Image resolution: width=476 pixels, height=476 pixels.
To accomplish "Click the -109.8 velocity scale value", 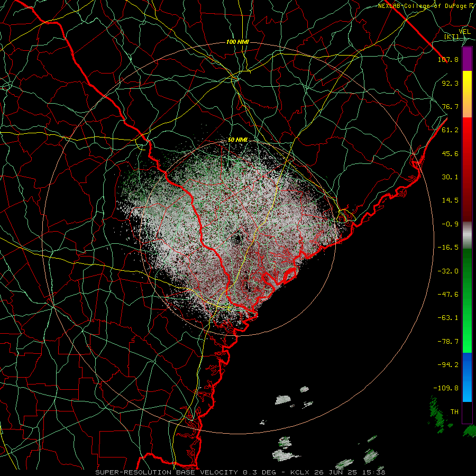I will click(x=446, y=388).
